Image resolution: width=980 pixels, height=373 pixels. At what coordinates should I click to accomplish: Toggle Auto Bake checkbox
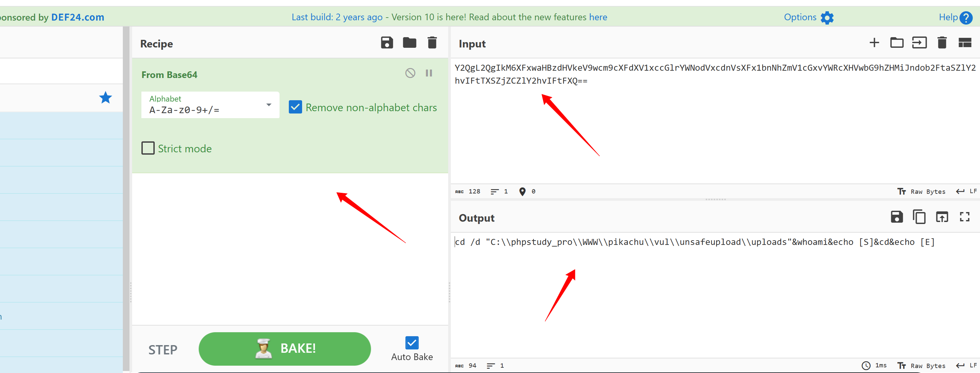coord(412,342)
